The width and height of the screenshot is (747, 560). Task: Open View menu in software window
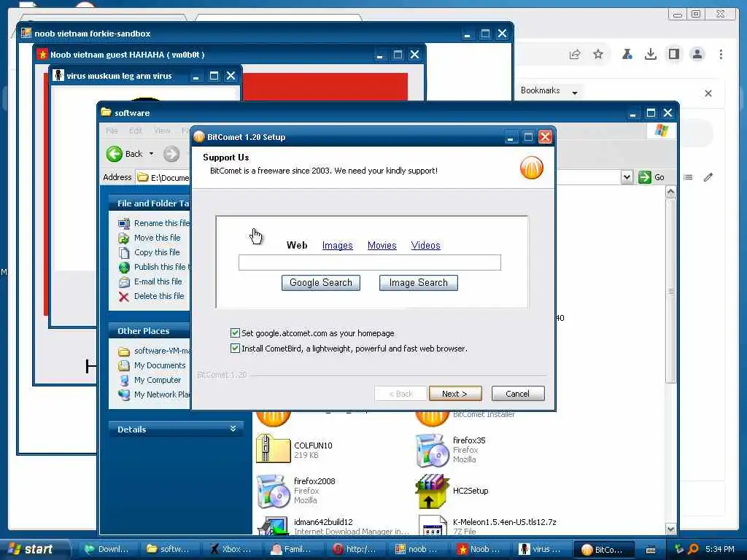tap(162, 131)
